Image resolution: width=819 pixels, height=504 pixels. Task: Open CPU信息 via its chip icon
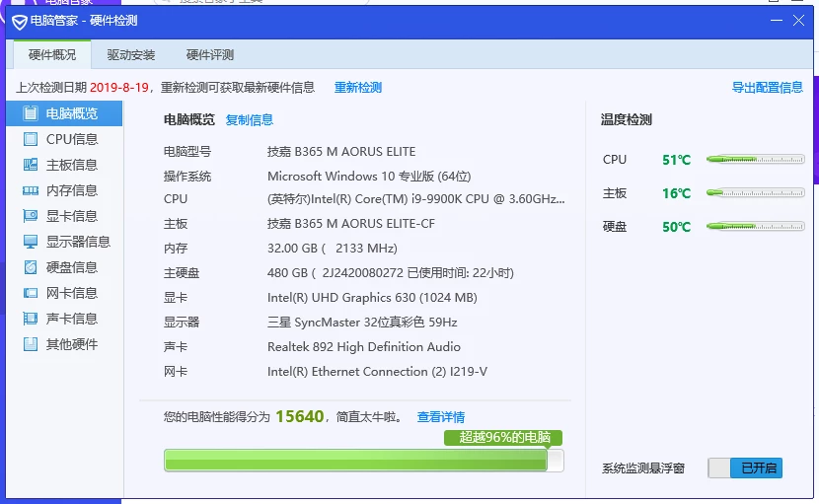pyautogui.click(x=31, y=139)
